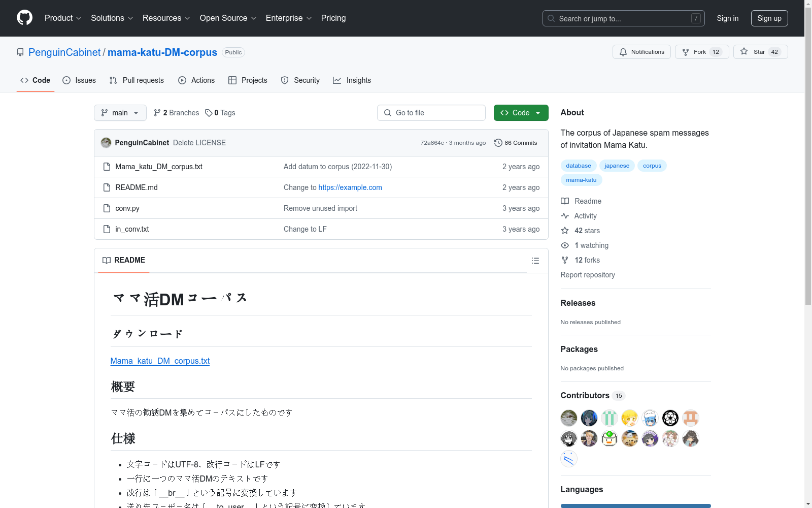
Task: Switch to the Actions tab
Action: pos(196,80)
